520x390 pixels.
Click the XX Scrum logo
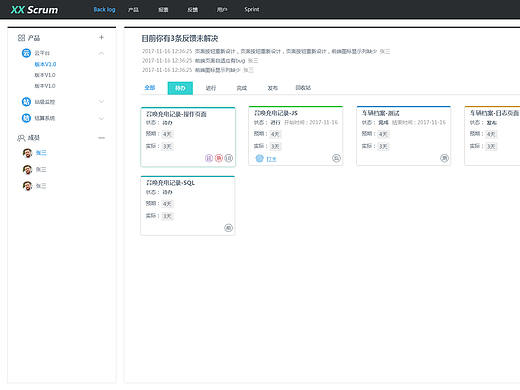[x=34, y=10]
